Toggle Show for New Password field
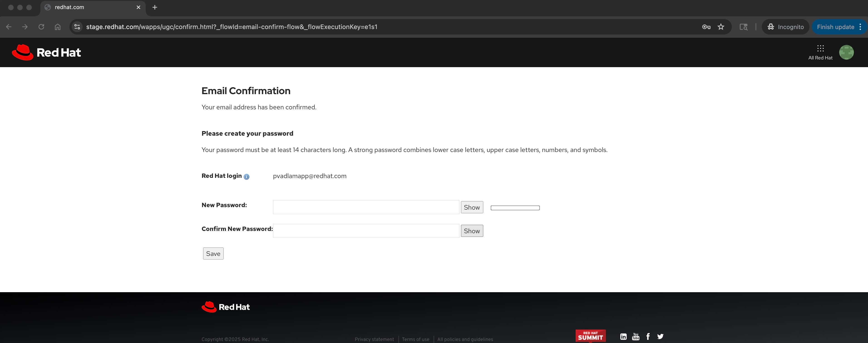The width and height of the screenshot is (868, 343). click(x=471, y=207)
